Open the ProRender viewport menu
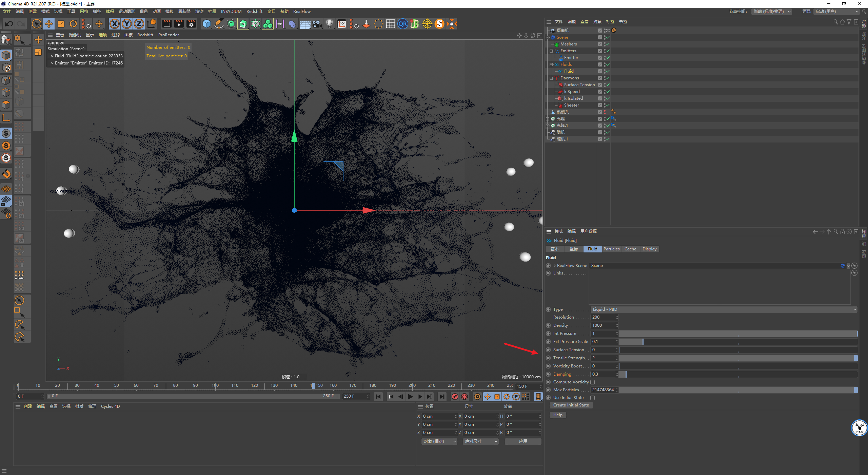Image resolution: width=868 pixels, height=475 pixels. click(x=169, y=35)
